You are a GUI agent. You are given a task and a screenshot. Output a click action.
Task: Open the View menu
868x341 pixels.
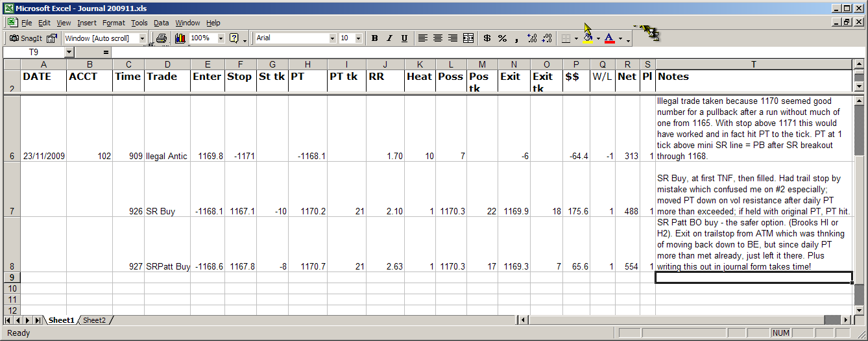pyautogui.click(x=64, y=23)
